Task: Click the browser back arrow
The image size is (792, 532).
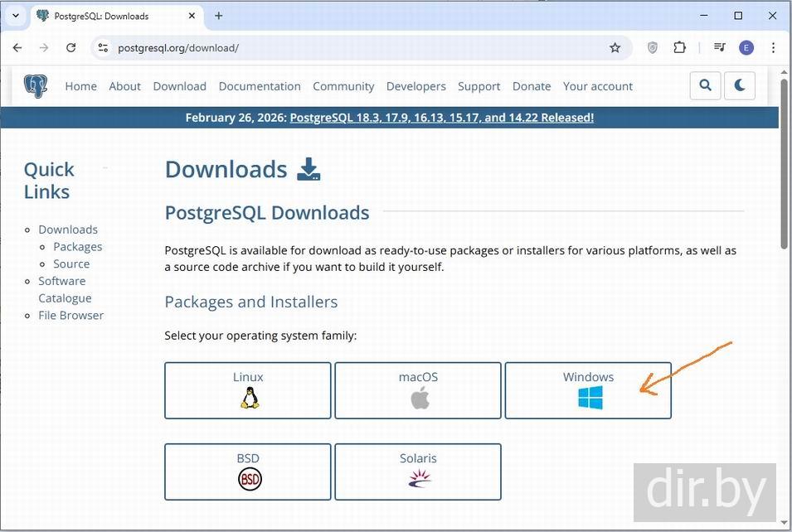Action: pos(17,47)
